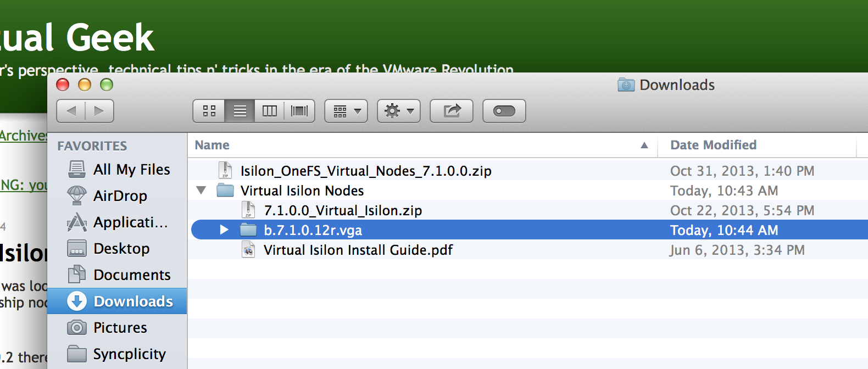
Task: Open AirDrop in the sidebar
Action: [120, 196]
